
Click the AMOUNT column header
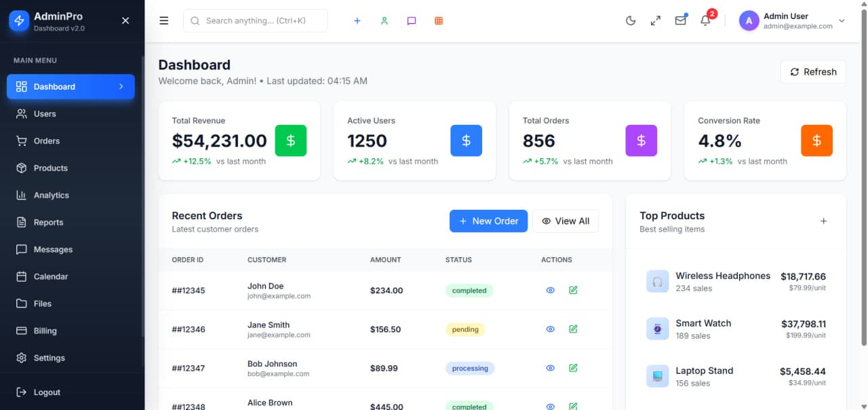pyautogui.click(x=386, y=260)
